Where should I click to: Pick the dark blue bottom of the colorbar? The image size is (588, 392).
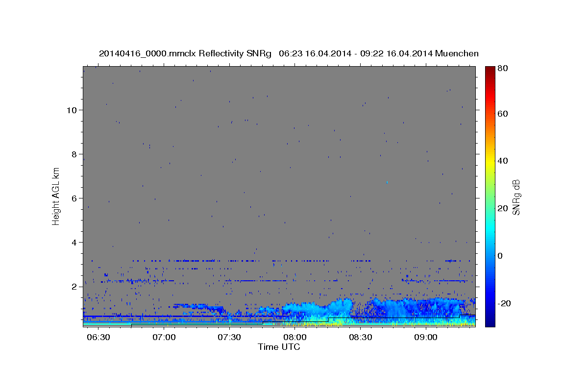pos(490,323)
